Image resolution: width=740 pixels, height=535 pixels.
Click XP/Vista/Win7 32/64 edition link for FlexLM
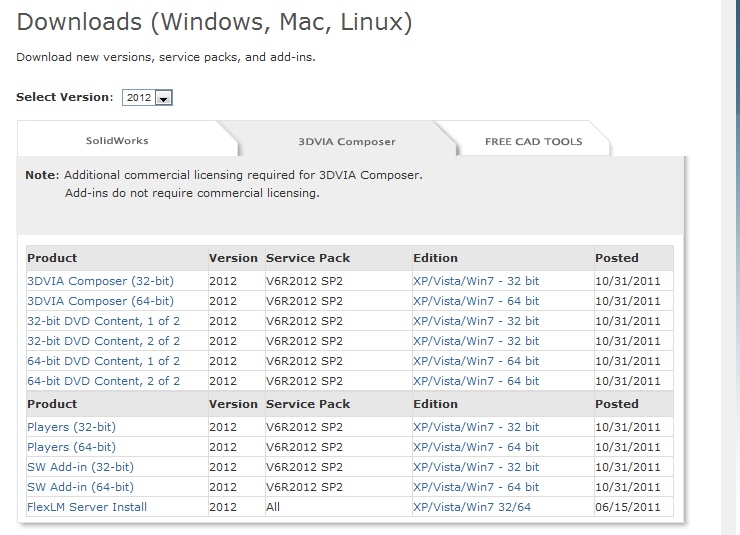click(472, 507)
